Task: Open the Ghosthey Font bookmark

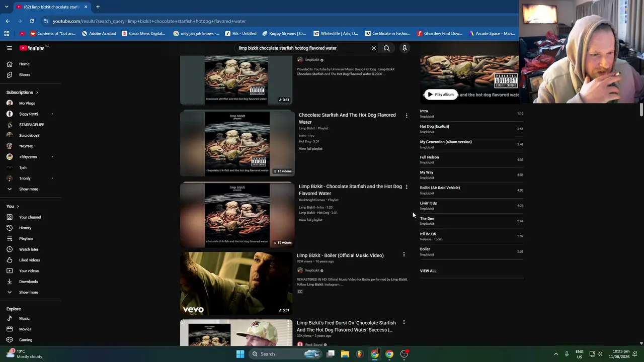Action: pyautogui.click(x=440, y=34)
